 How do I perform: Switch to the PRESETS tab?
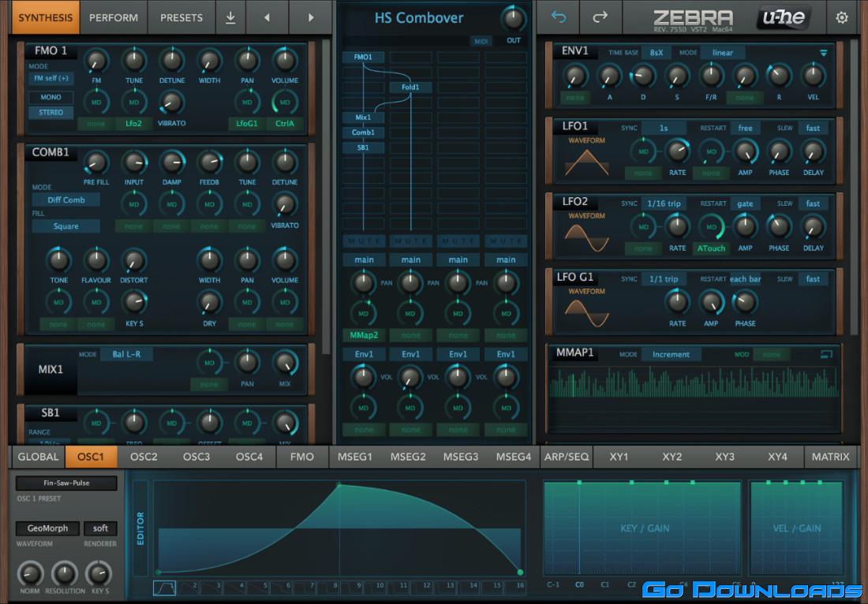183,17
